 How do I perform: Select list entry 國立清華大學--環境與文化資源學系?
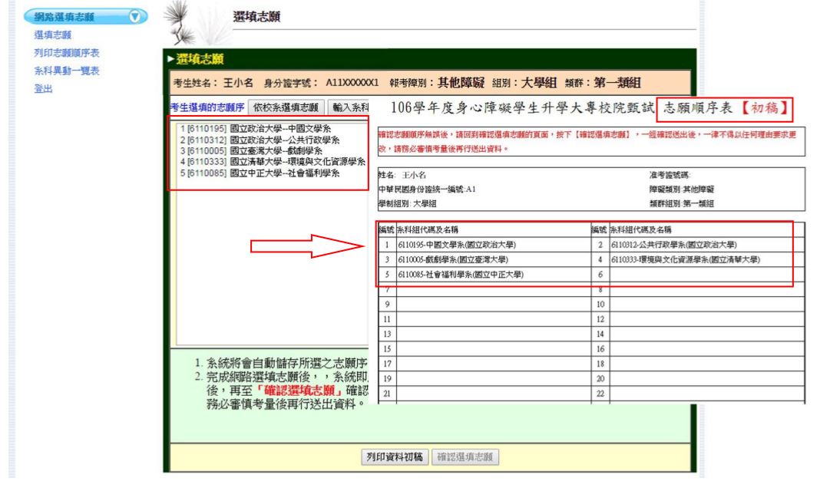(273, 162)
